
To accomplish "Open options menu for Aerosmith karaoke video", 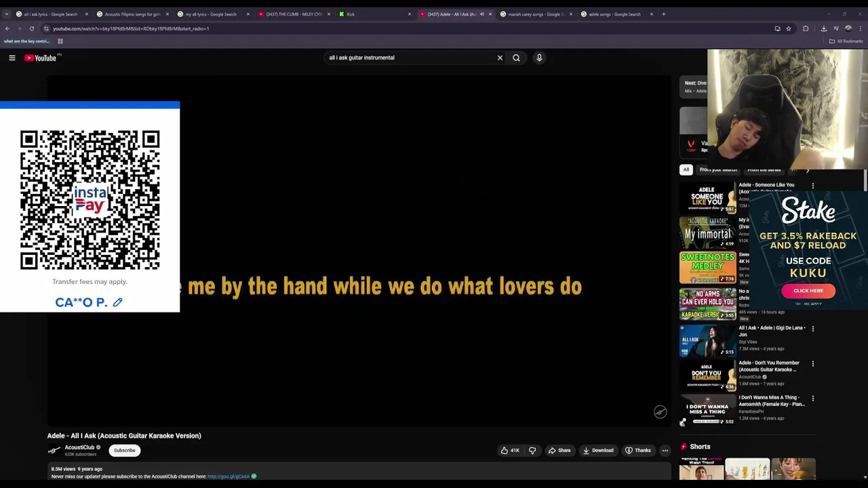I will (813, 399).
